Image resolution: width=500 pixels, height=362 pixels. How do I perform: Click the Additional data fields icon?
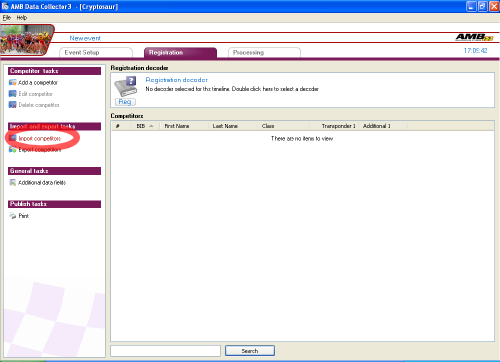click(12, 183)
